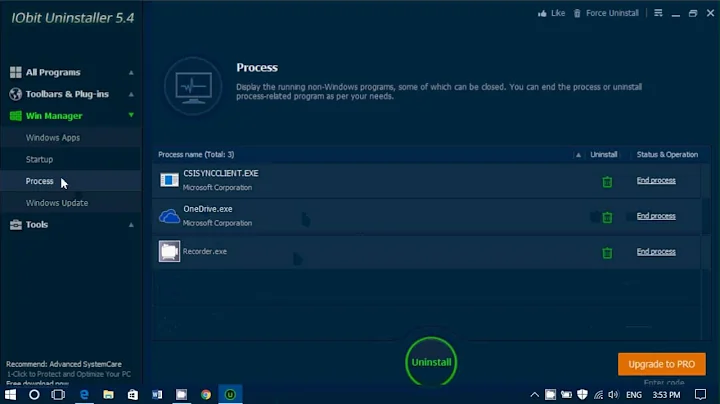Click the Toolbars & Plug-ins globe icon

pyautogui.click(x=16, y=94)
